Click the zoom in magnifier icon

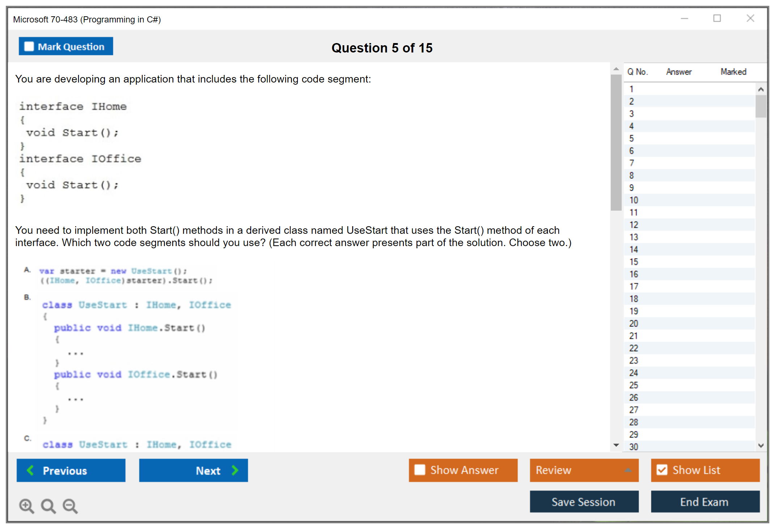(26, 506)
